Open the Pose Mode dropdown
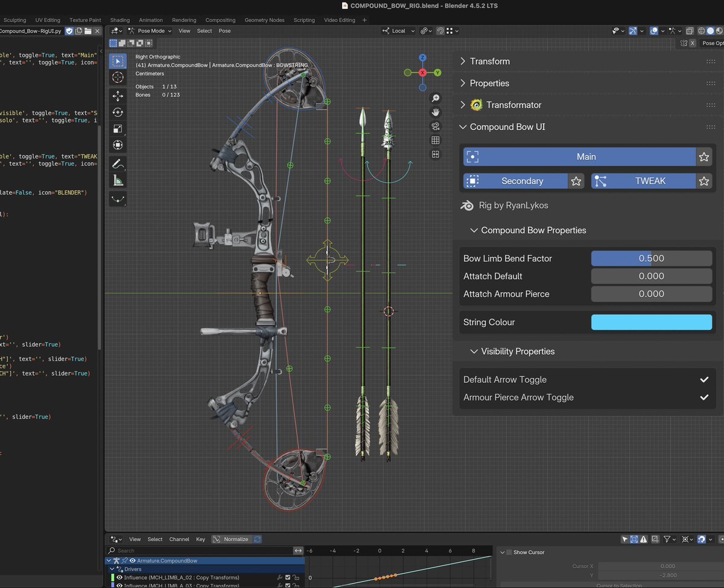 click(150, 31)
